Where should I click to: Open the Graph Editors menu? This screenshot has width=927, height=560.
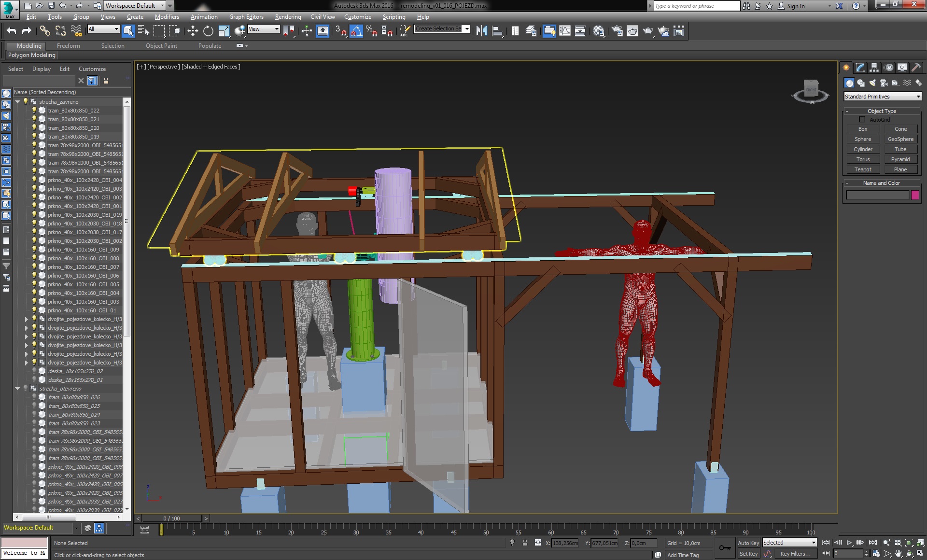pos(246,17)
